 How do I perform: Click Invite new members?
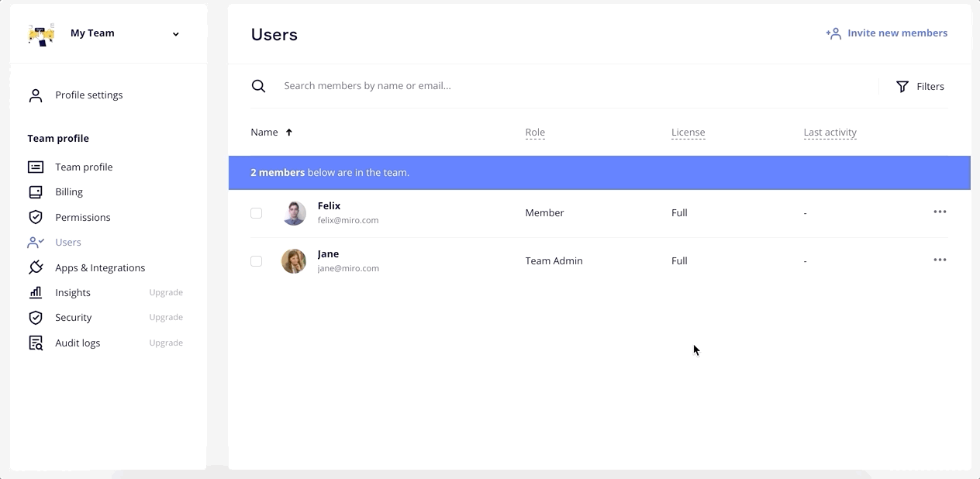click(887, 33)
